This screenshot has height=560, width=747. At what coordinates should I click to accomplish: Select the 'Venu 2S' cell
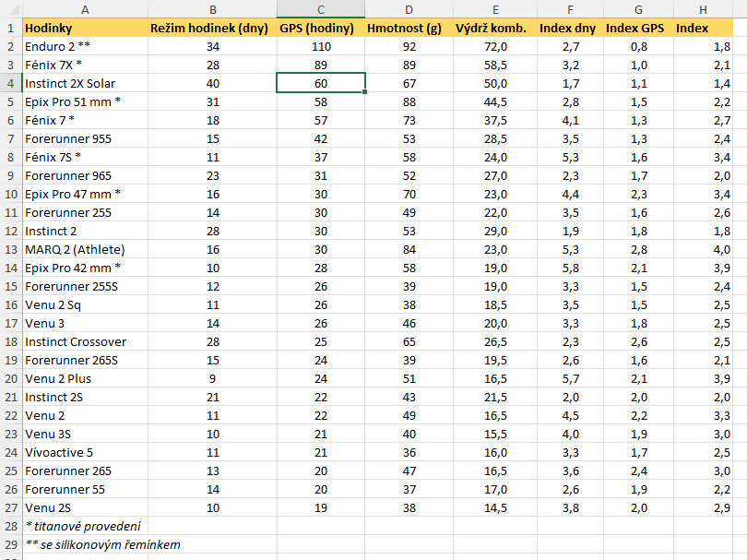point(85,508)
